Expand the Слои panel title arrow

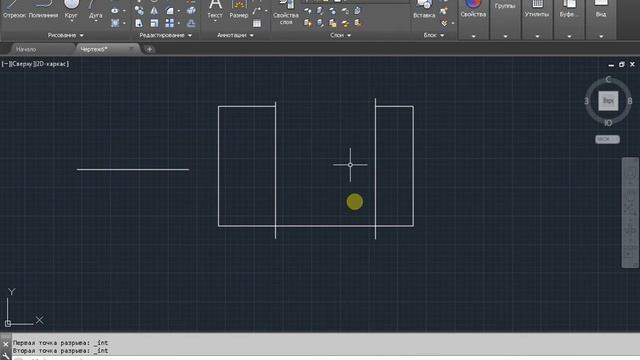[349, 36]
